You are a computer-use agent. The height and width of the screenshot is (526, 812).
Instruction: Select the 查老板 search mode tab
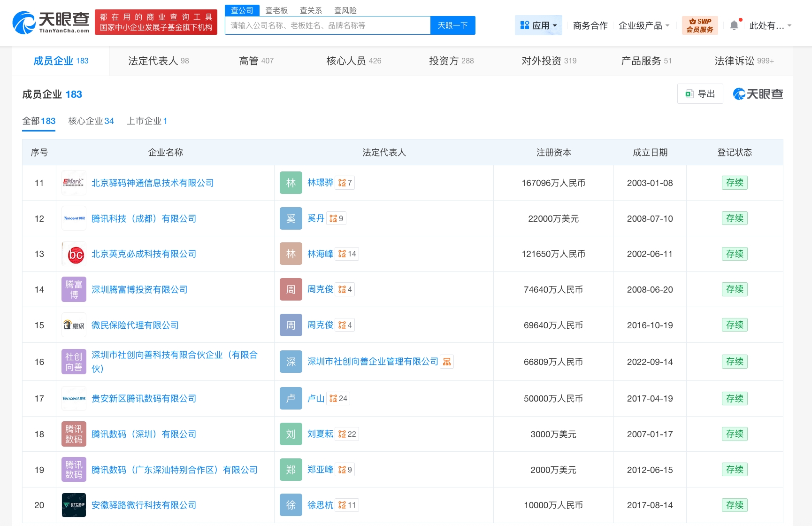pos(276,10)
